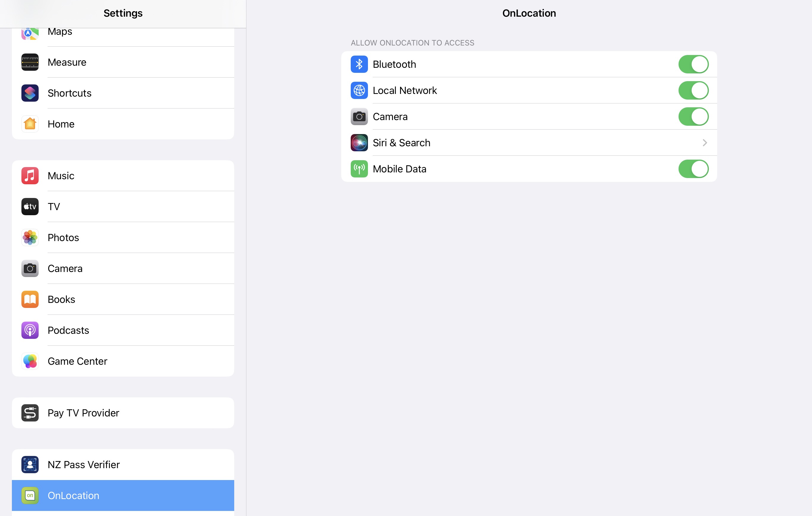This screenshot has height=516, width=812.
Task: Open Siri & Search chevron
Action: click(x=704, y=143)
